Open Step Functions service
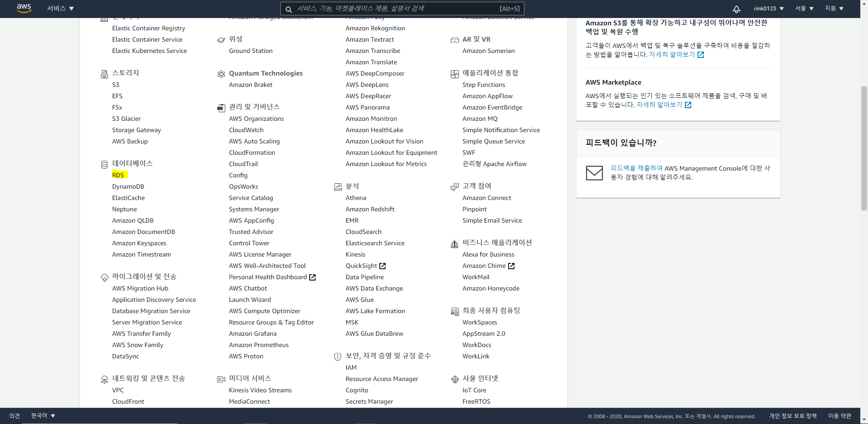Viewport: 868px width, 424px height. pyautogui.click(x=484, y=85)
